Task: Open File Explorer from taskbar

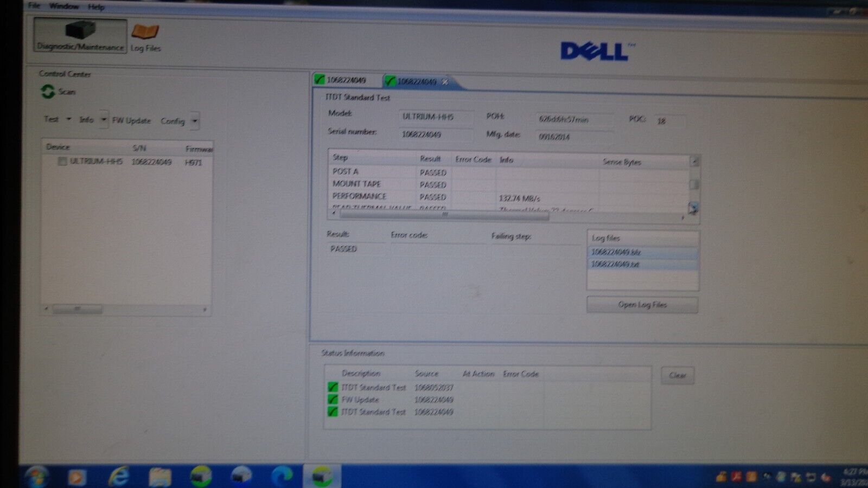Action: pos(159,477)
